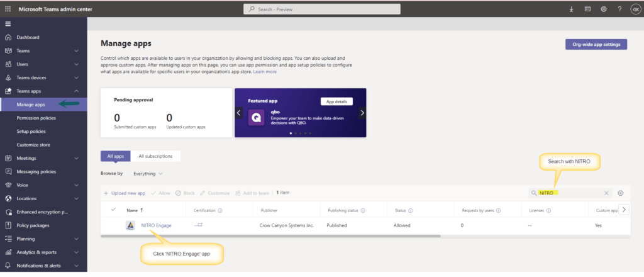
Task: Open the download icon in header
Action: [571, 9]
